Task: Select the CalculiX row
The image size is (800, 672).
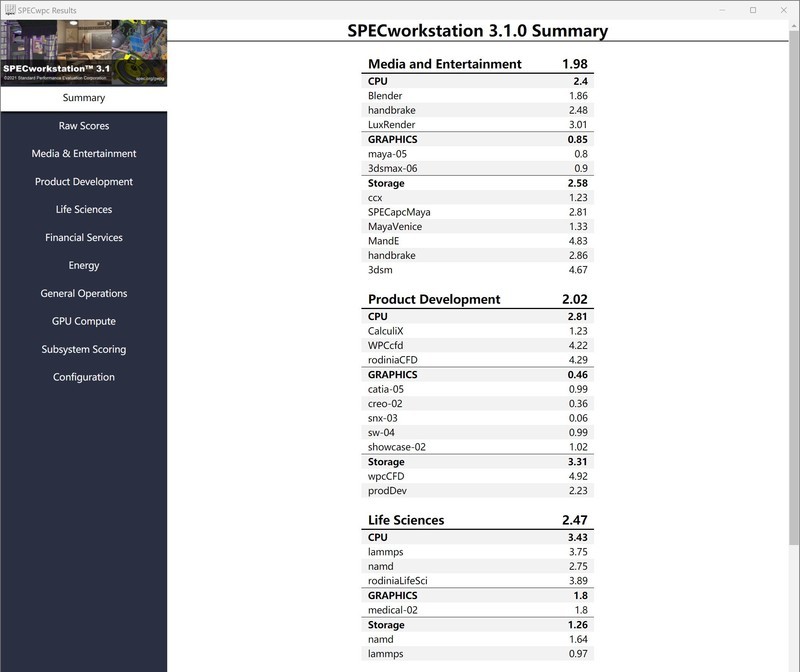Action: coord(478,331)
